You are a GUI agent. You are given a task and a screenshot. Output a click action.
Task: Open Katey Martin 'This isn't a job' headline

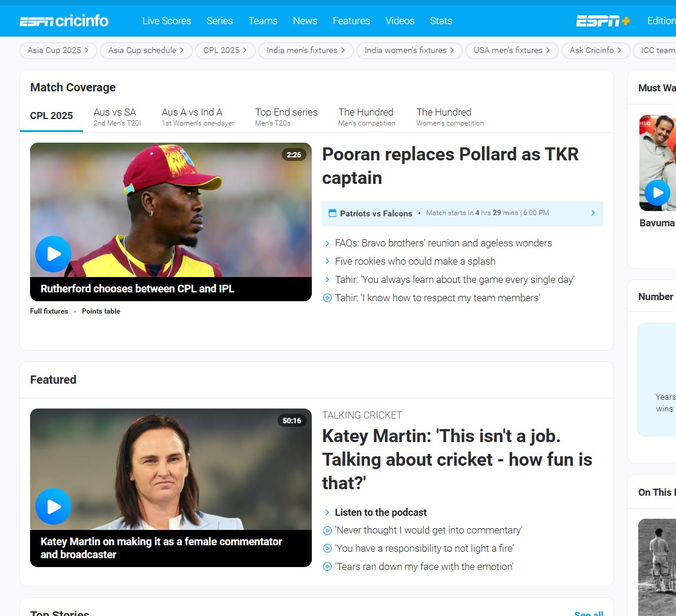click(457, 460)
